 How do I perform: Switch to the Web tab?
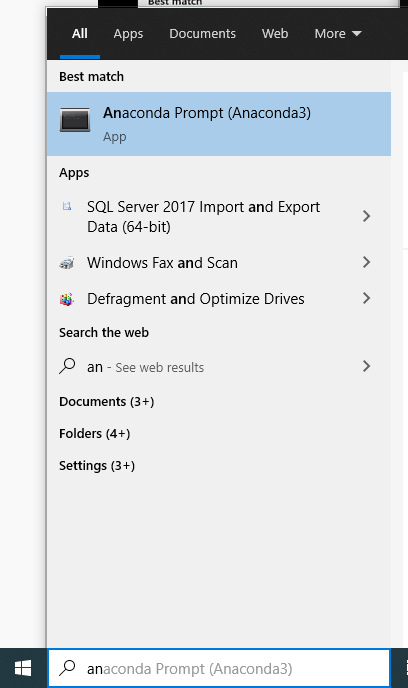[x=275, y=33]
